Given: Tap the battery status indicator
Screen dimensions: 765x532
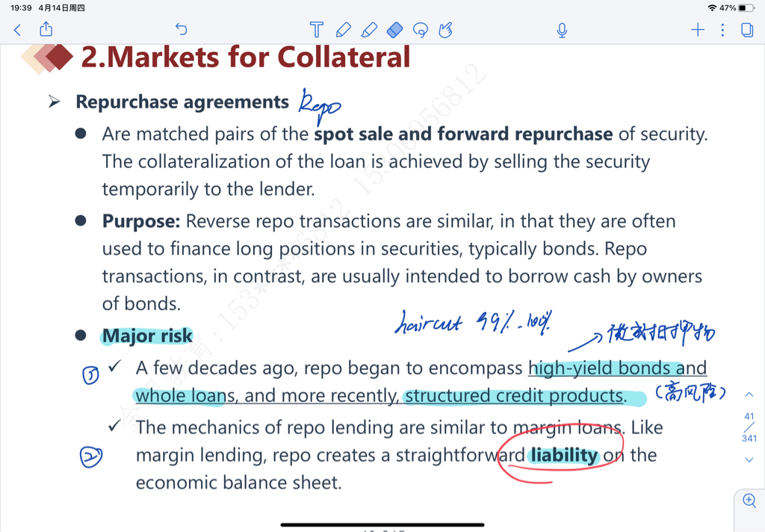Looking at the screenshot, I should click(746, 7).
